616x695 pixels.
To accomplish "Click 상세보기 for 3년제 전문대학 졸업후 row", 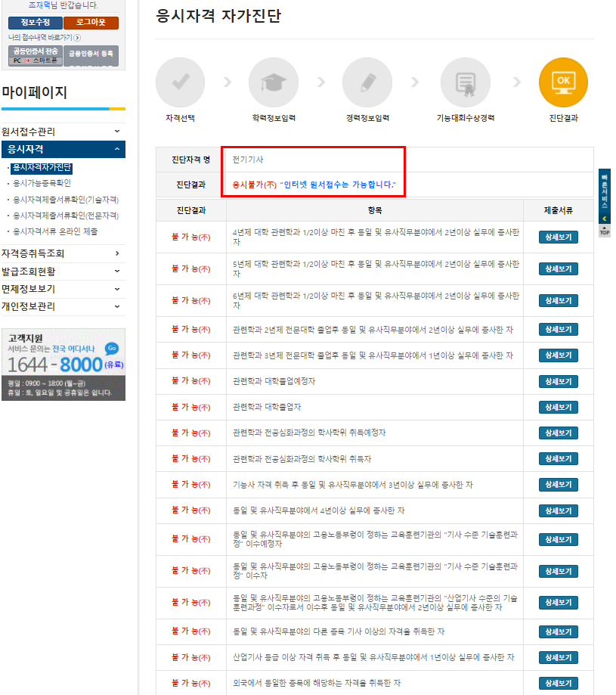I will pos(558,355).
